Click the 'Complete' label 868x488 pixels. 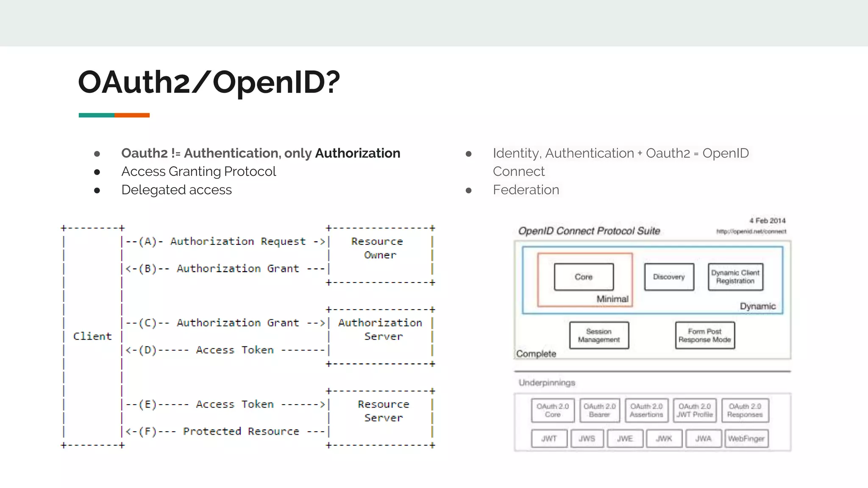pos(536,354)
